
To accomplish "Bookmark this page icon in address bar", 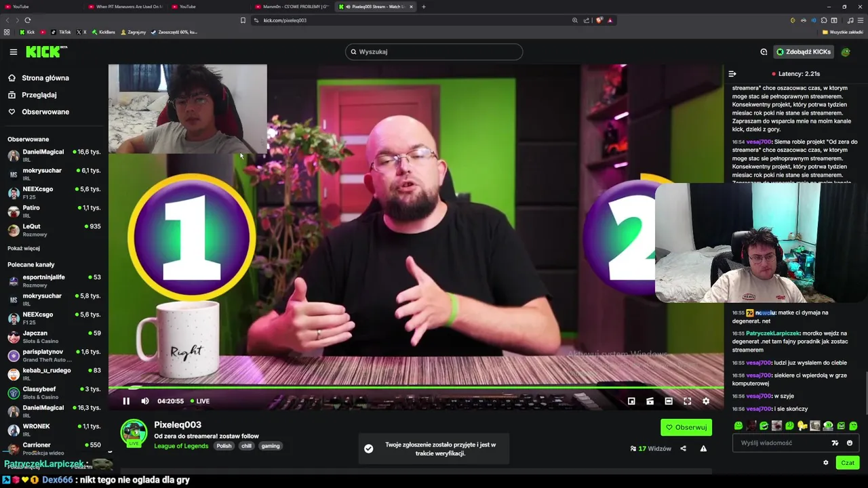I will point(243,20).
